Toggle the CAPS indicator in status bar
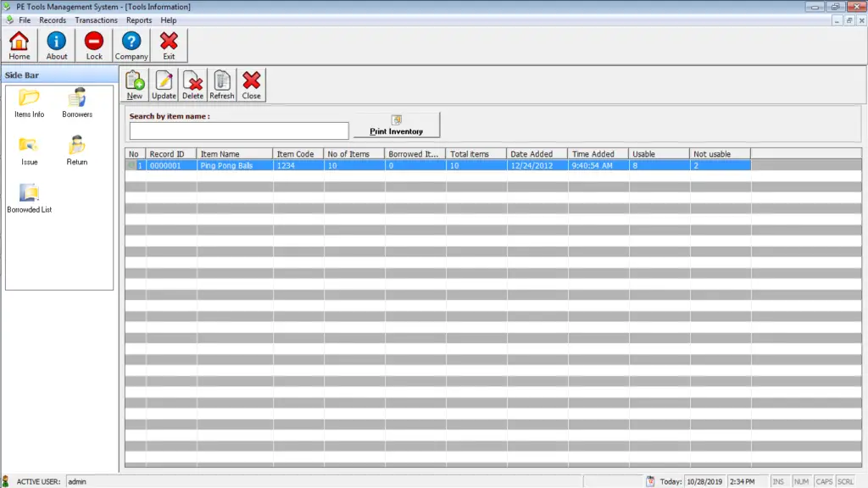This screenshot has width=868, height=488. coord(824,481)
